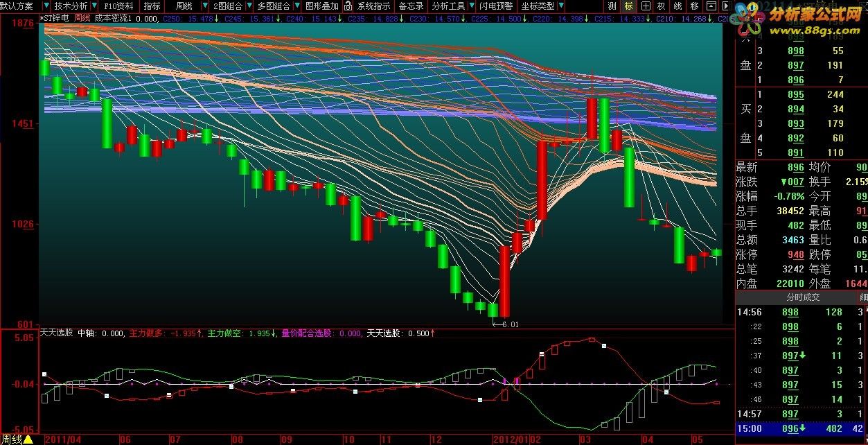
Task: Click the padlock icon next to 图形叠加
Action: coord(349,6)
